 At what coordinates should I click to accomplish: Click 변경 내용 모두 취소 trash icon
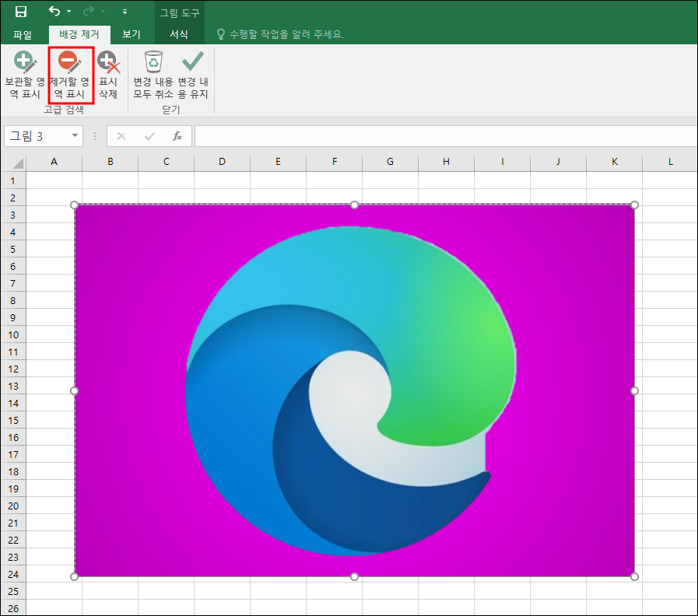click(153, 75)
